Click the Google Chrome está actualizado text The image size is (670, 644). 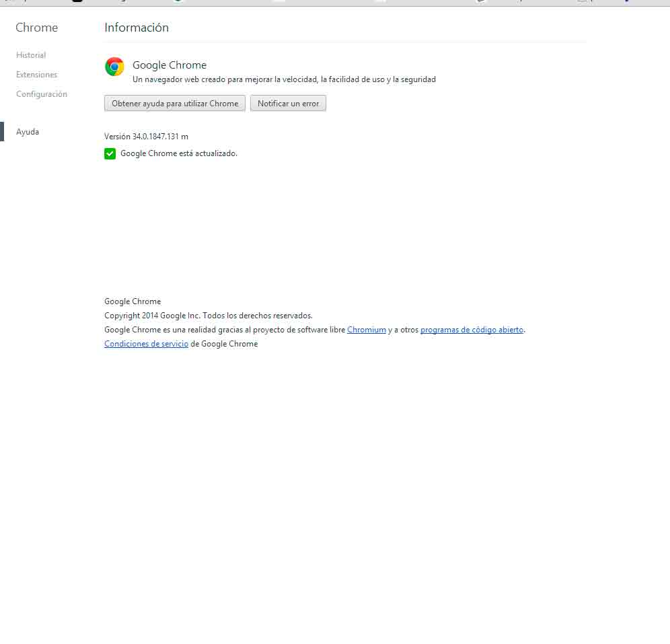click(x=179, y=153)
